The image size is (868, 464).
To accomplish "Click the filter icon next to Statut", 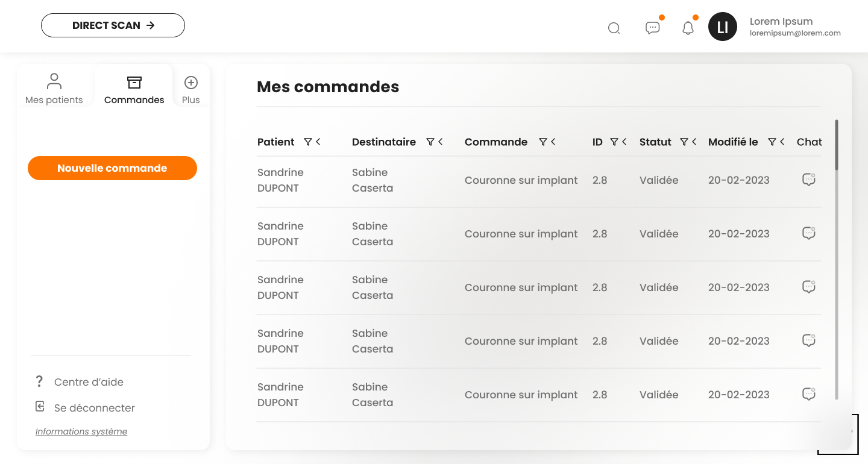I will 684,142.
